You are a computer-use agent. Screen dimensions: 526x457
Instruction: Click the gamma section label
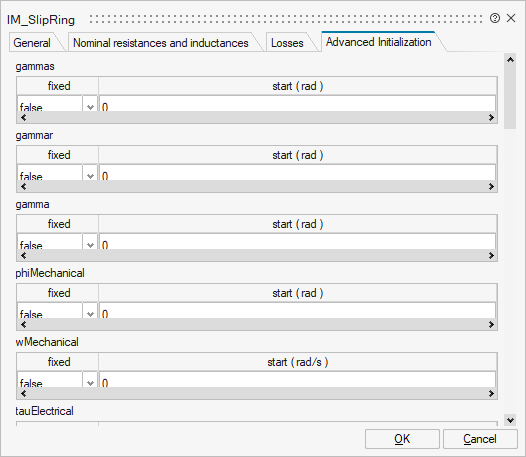click(32, 204)
